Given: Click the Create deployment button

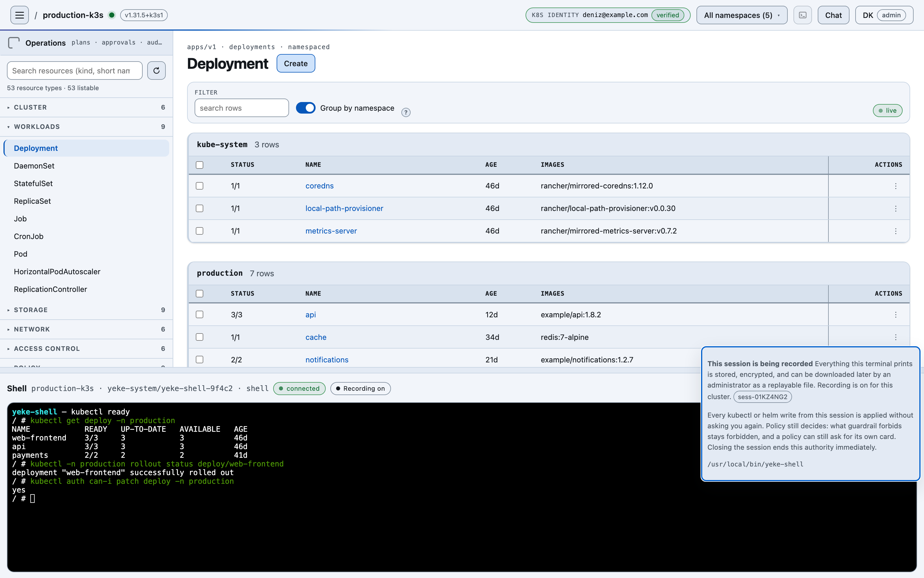Looking at the screenshot, I should [295, 64].
